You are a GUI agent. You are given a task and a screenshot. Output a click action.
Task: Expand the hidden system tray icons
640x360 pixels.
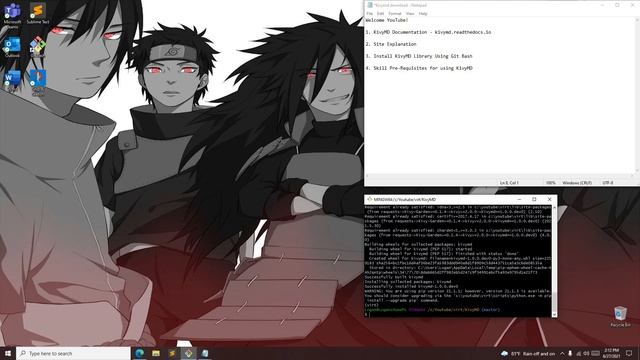coord(562,353)
